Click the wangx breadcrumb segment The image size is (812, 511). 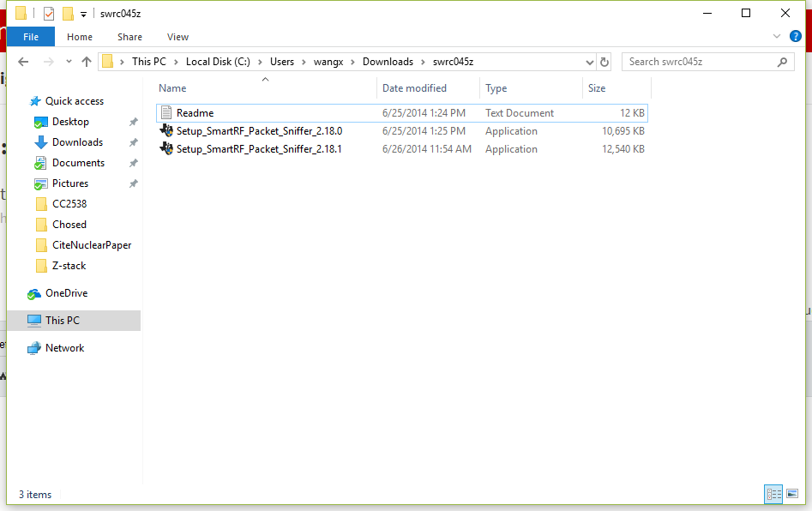pos(328,62)
